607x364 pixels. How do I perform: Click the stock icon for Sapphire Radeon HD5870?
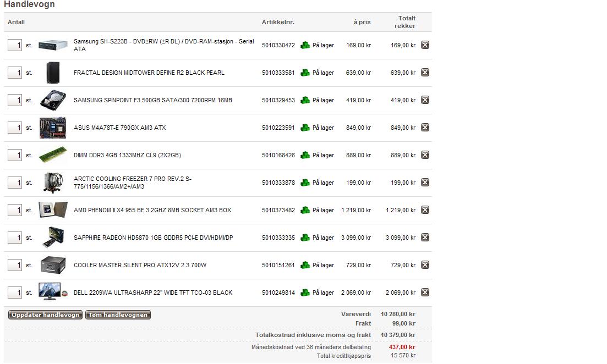(x=305, y=237)
